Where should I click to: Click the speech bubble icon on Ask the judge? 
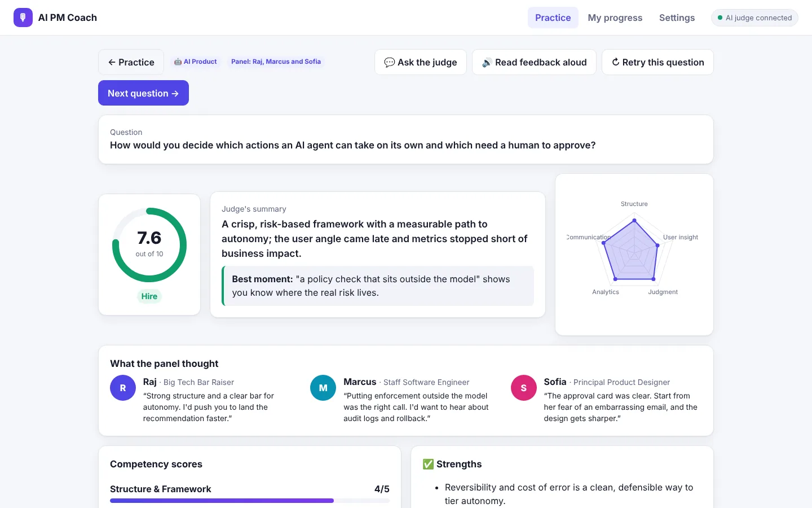click(389, 62)
